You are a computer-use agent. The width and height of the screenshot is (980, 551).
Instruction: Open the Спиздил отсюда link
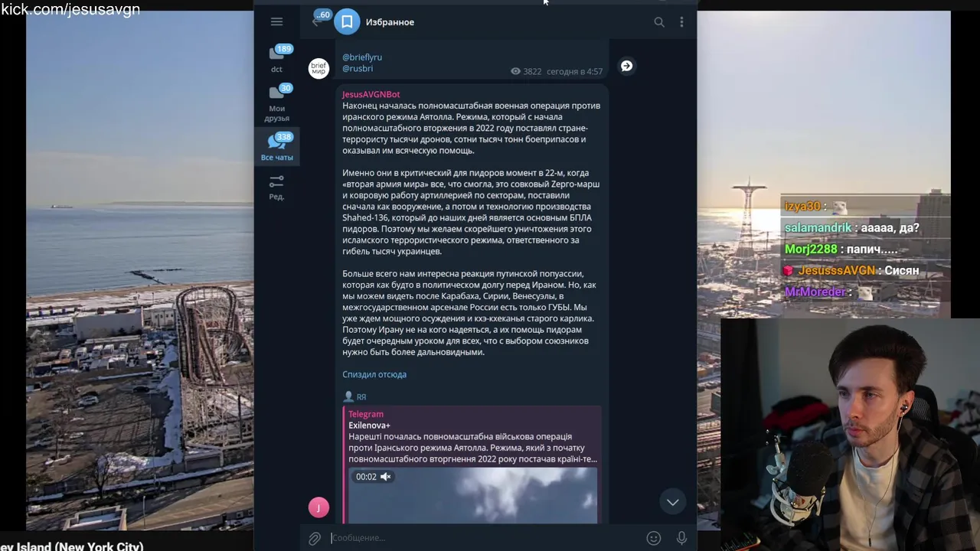click(x=374, y=374)
